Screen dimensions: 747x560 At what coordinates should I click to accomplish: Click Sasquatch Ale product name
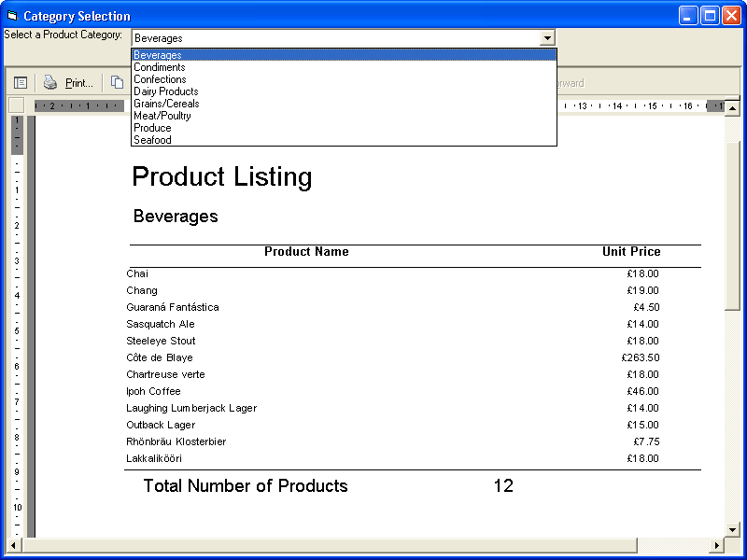(161, 324)
